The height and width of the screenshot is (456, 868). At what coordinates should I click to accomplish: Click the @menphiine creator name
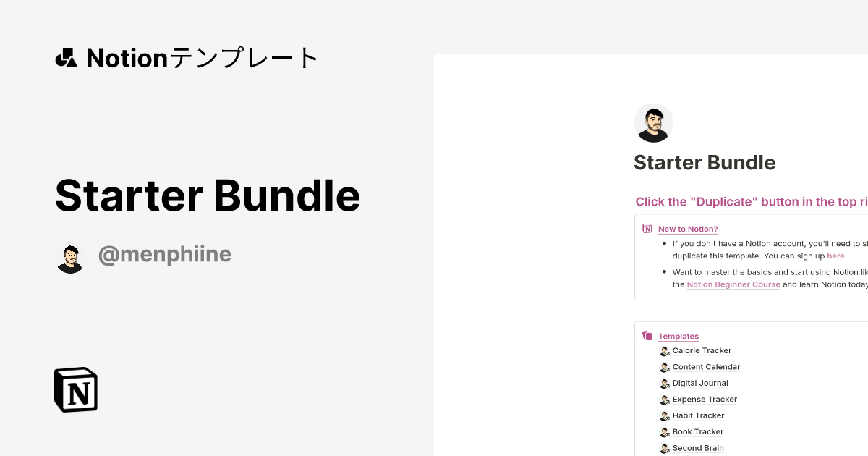(x=165, y=255)
